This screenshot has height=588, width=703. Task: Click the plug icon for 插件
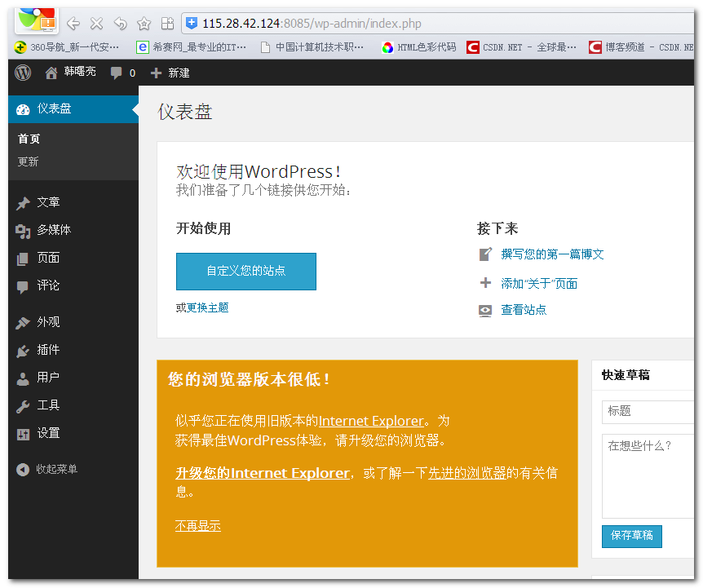pos(22,351)
